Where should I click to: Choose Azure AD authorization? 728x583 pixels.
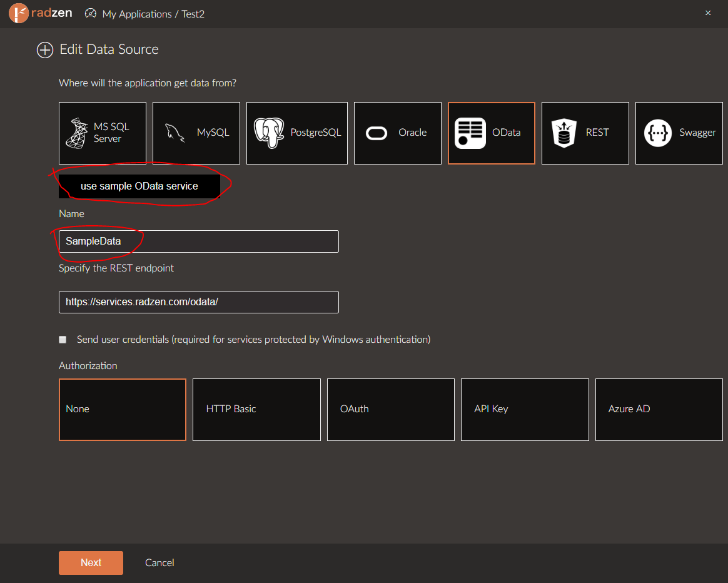click(x=659, y=410)
